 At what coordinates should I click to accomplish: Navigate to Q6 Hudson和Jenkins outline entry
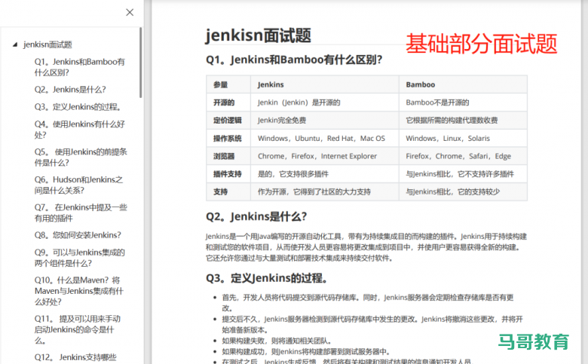[79, 185]
